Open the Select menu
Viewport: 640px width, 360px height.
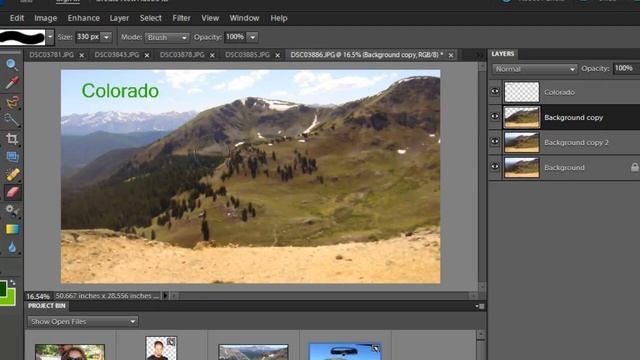pos(150,18)
